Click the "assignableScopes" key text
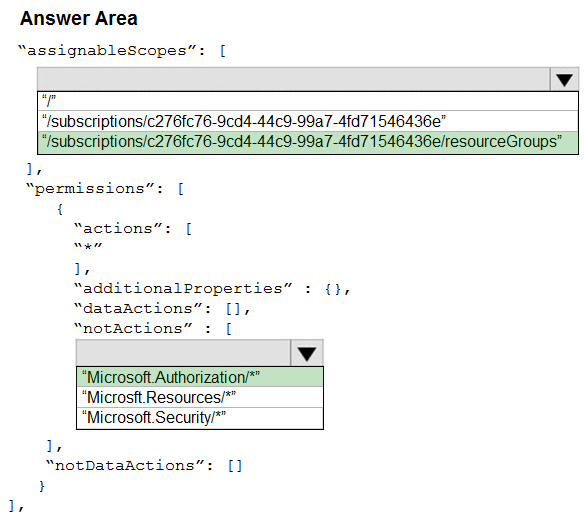 coord(107,51)
